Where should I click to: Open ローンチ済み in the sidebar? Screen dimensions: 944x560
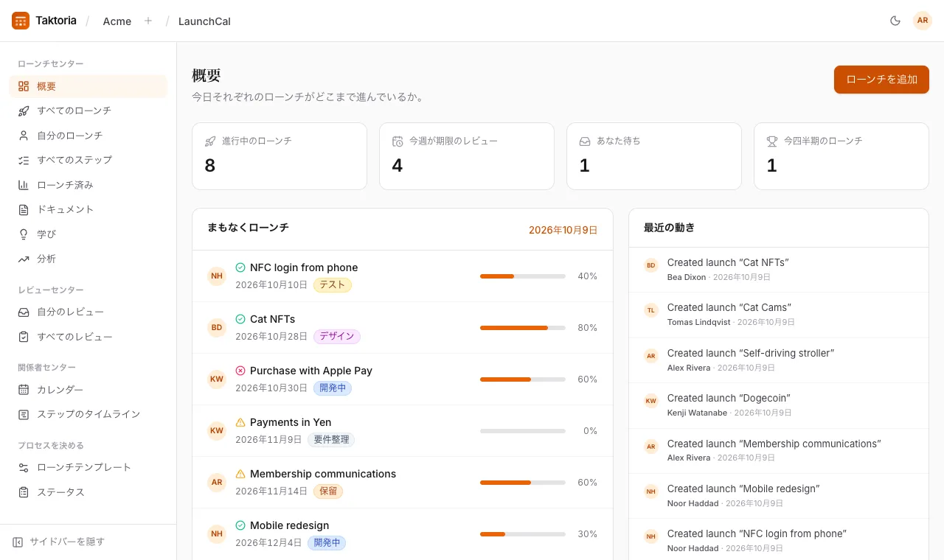click(x=88, y=185)
